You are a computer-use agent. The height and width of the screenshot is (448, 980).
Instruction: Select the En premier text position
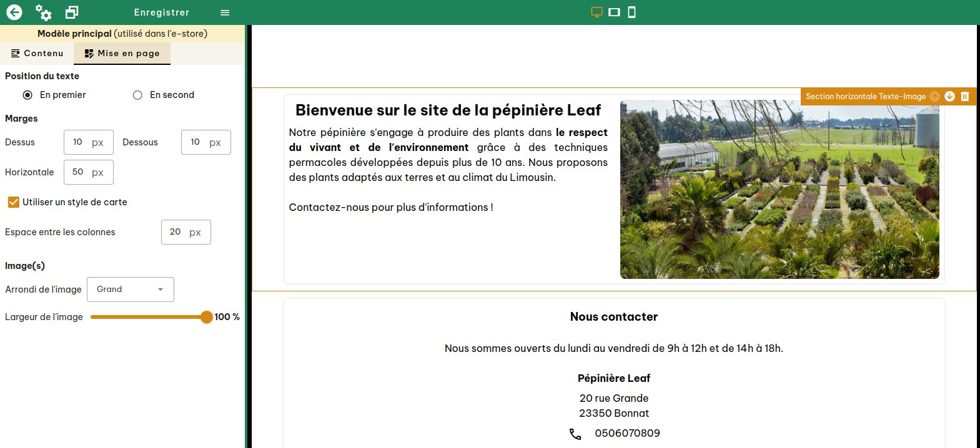(27, 95)
